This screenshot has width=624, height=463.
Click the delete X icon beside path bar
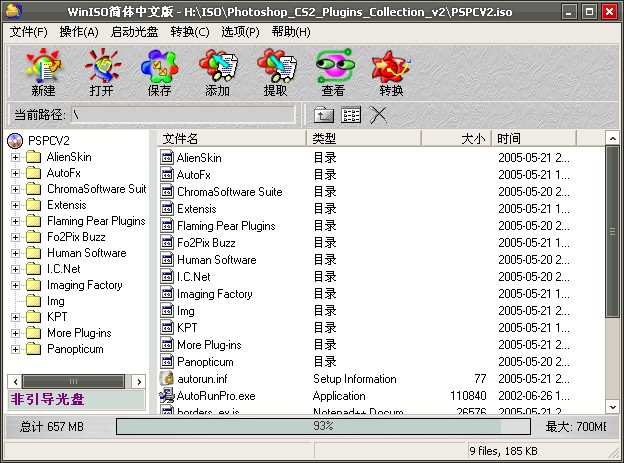(x=378, y=115)
